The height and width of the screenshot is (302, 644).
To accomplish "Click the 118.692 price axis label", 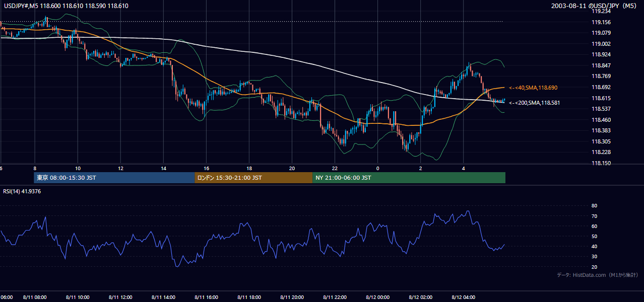I will (601, 87).
